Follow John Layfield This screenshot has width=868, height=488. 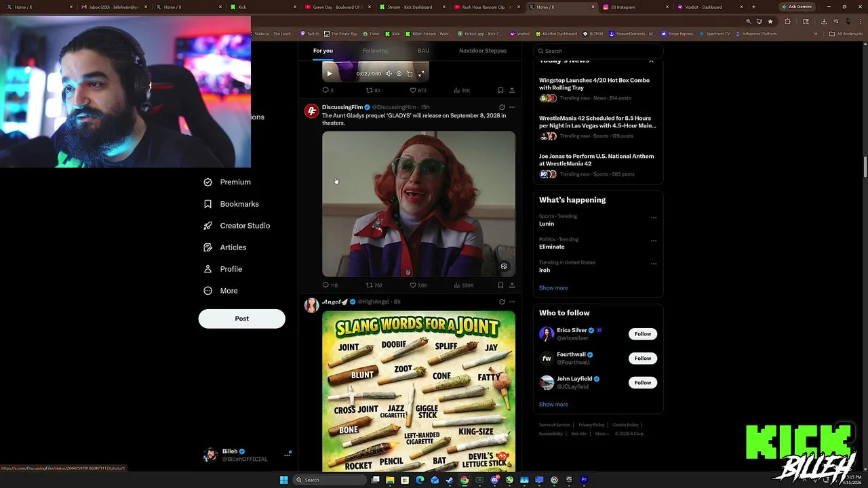642,382
